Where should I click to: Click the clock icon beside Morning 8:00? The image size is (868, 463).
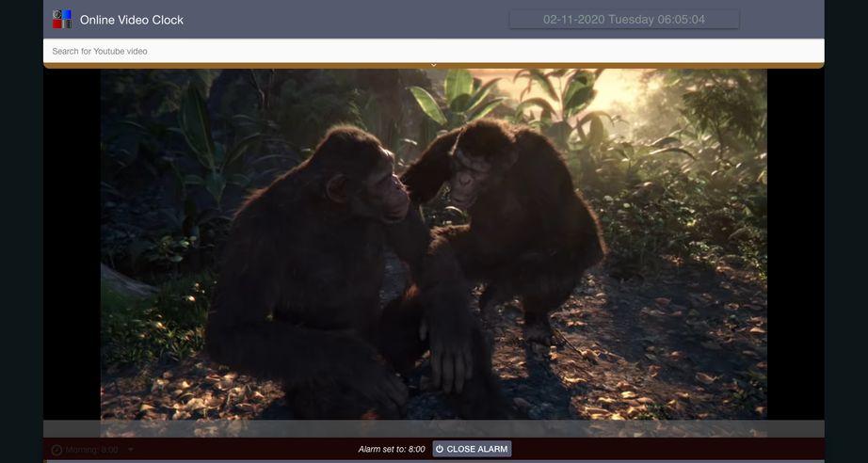56,450
